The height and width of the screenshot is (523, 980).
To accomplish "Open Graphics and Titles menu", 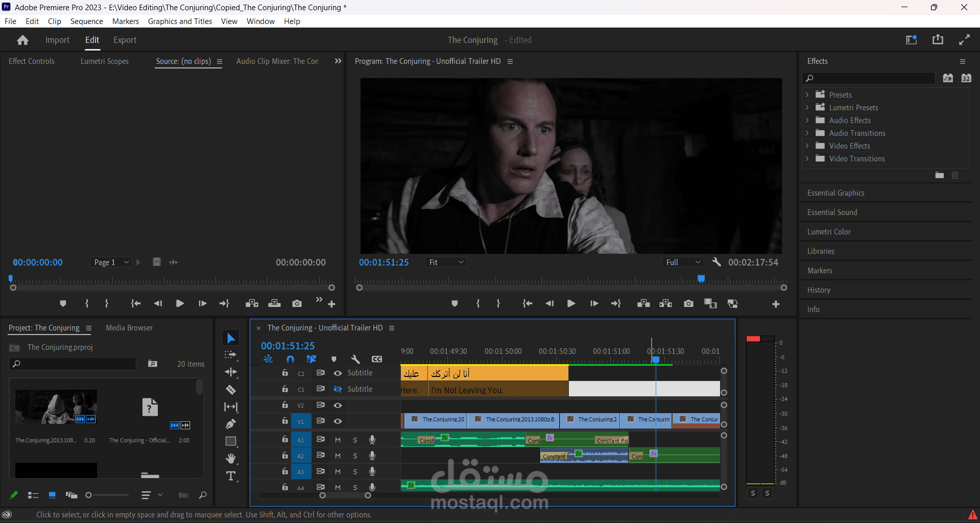I will tap(180, 21).
